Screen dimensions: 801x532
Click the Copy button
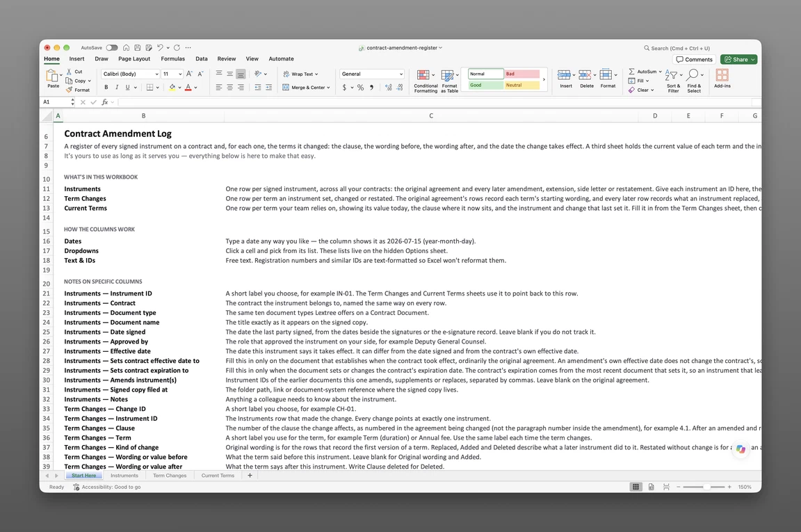pyautogui.click(x=78, y=81)
